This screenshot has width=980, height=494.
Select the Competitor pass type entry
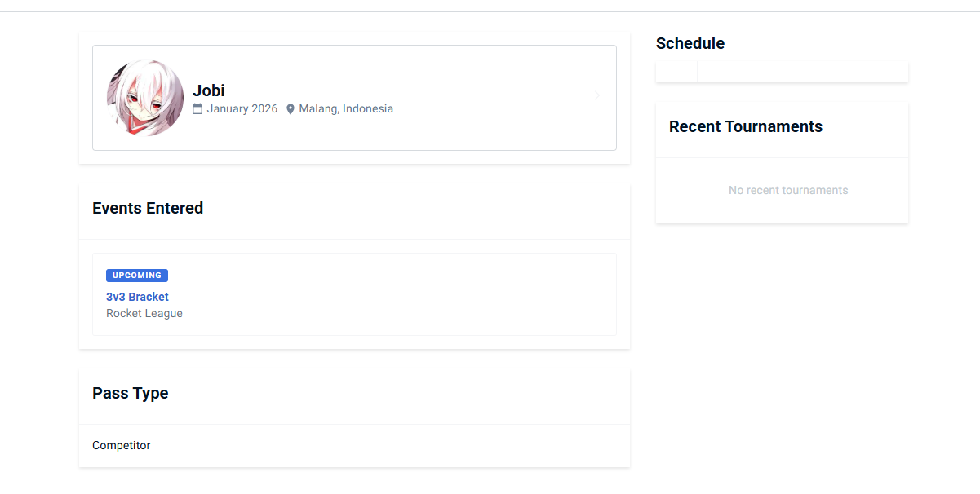(122, 445)
